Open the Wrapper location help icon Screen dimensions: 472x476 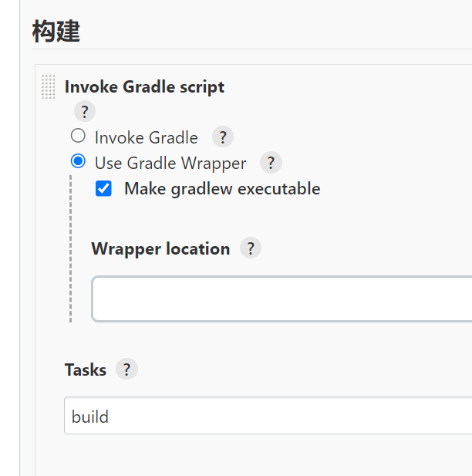(x=251, y=248)
